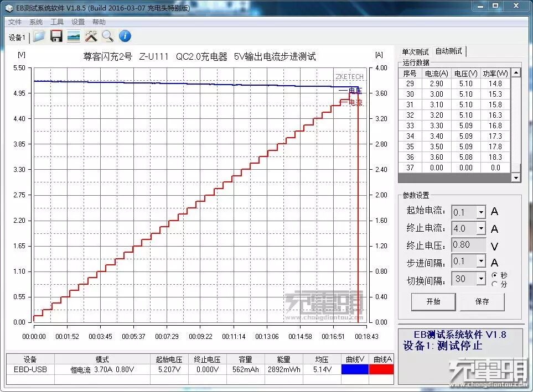
Task: Close the EB test software window
Action: (x=516, y=6)
